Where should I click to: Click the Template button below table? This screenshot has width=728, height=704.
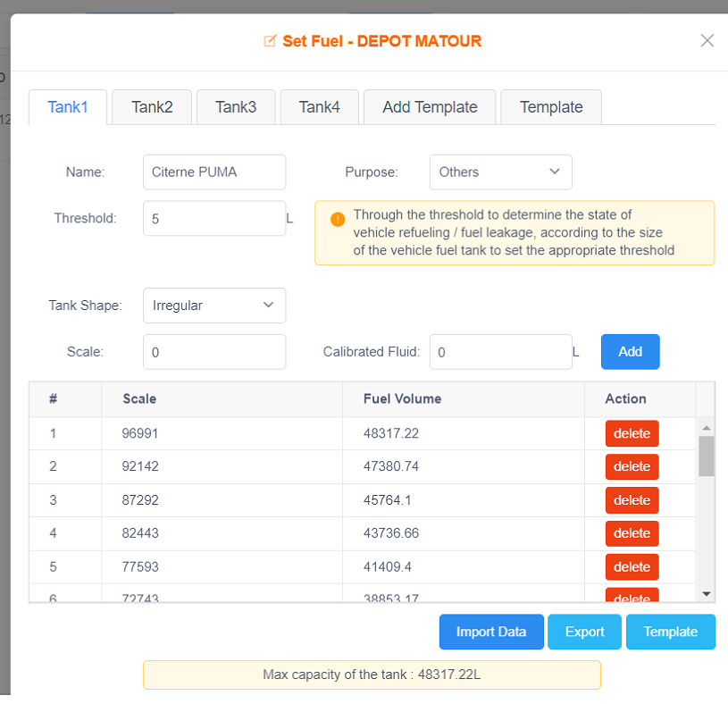pyautogui.click(x=670, y=632)
